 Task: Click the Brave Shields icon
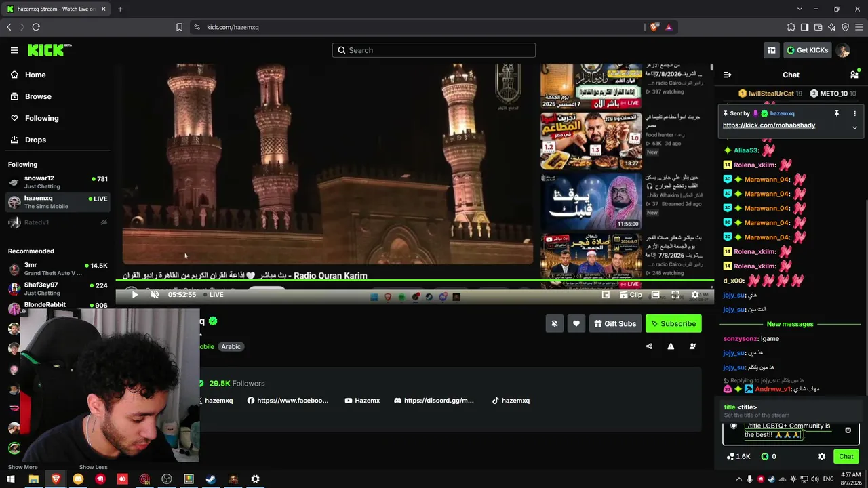(x=654, y=27)
